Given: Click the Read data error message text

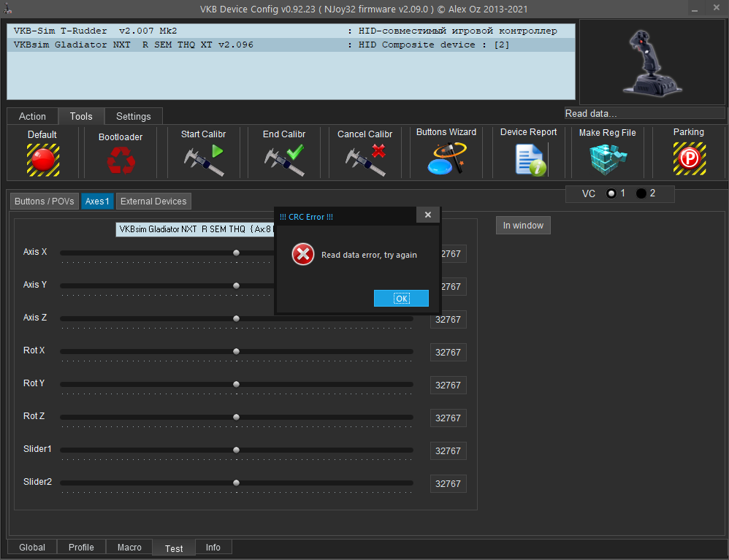Looking at the screenshot, I should (x=369, y=255).
